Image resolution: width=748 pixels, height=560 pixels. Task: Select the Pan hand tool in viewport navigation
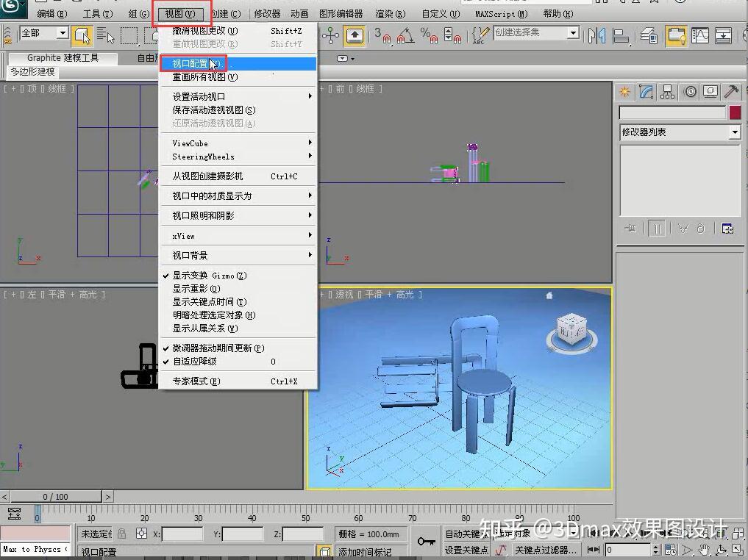(x=704, y=550)
